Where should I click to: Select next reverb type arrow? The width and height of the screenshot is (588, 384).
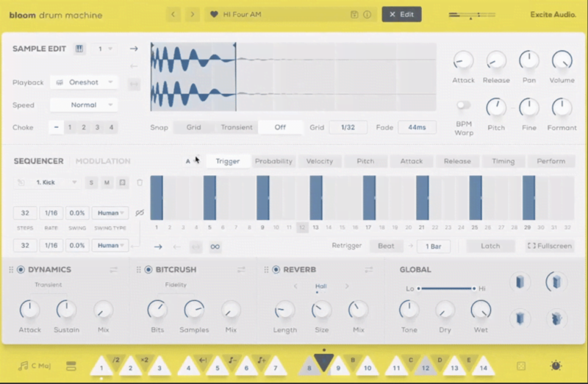coord(347,286)
